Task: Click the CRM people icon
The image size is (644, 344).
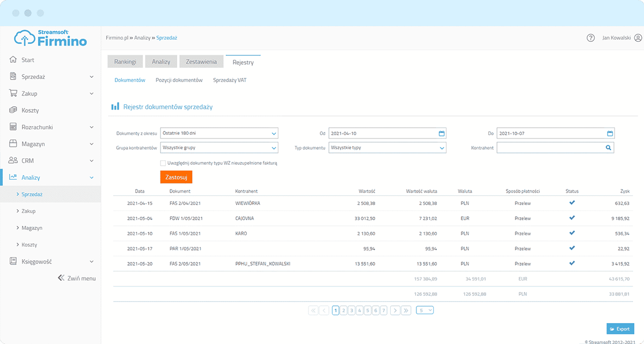Action: pyautogui.click(x=13, y=160)
